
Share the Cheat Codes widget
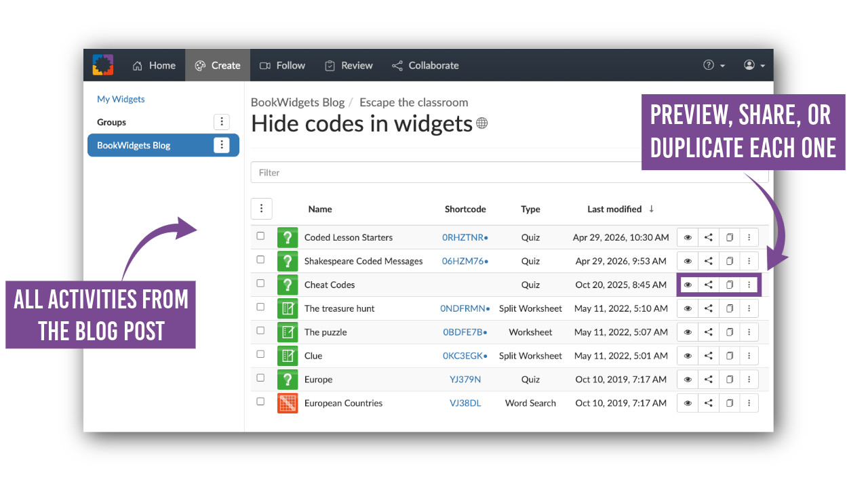[x=709, y=285]
